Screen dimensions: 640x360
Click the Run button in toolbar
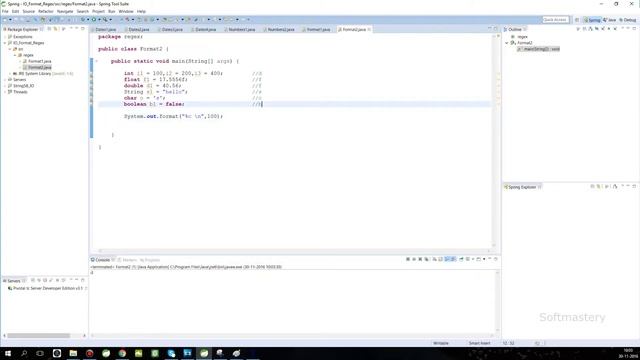click(x=94, y=20)
